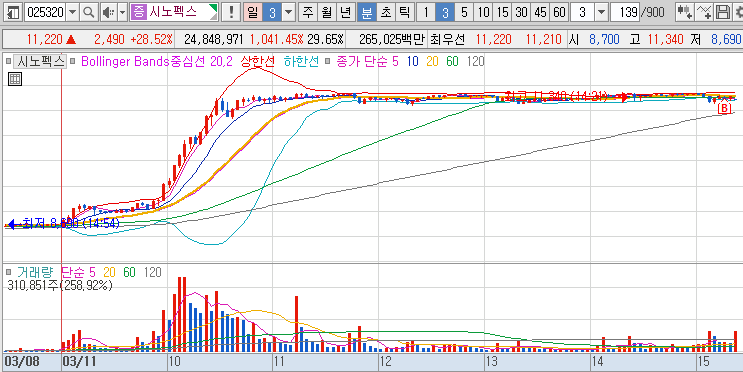The height and width of the screenshot is (372, 743).
Task: Click the small square before 거래량
Action: pos(9,272)
